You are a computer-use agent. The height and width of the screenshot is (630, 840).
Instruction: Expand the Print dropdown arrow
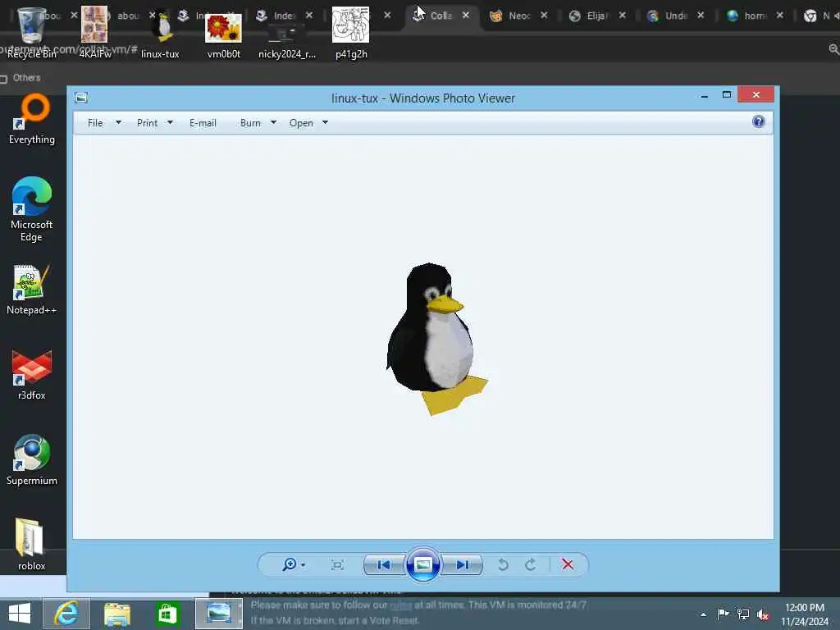click(170, 123)
